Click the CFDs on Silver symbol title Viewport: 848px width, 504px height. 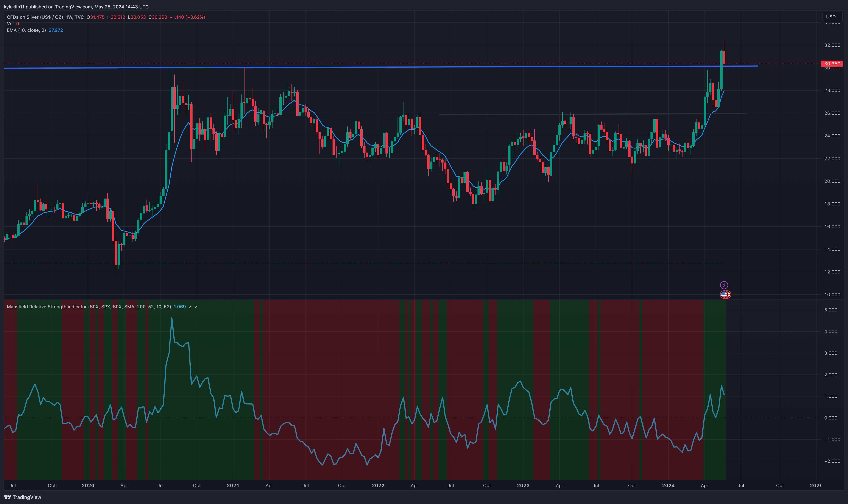pyautogui.click(x=35, y=17)
